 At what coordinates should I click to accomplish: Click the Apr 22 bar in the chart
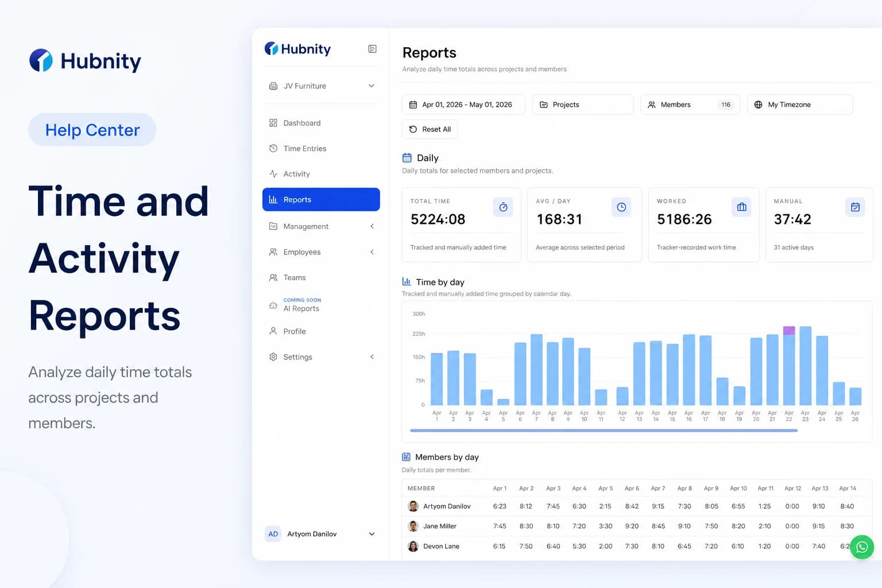[x=789, y=366]
